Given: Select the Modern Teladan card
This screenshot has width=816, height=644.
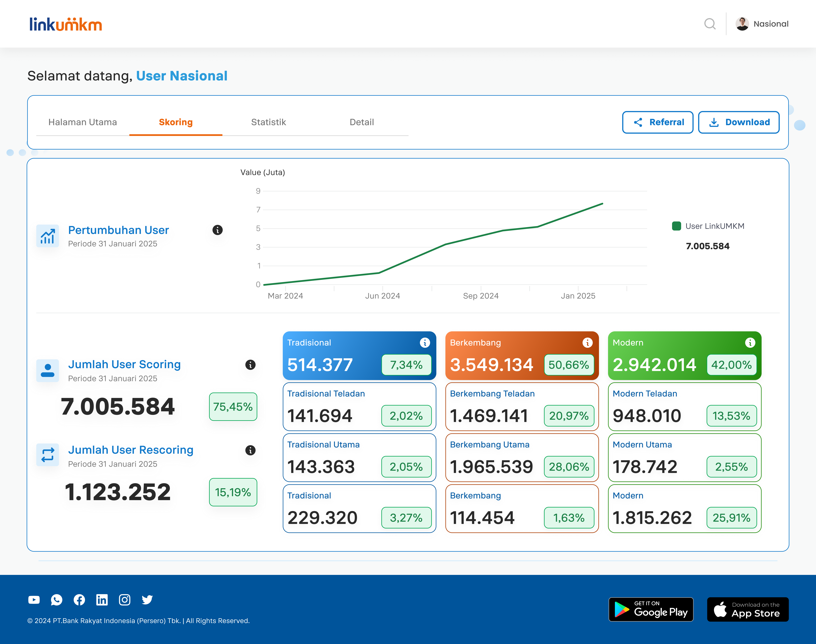Looking at the screenshot, I should pos(684,406).
